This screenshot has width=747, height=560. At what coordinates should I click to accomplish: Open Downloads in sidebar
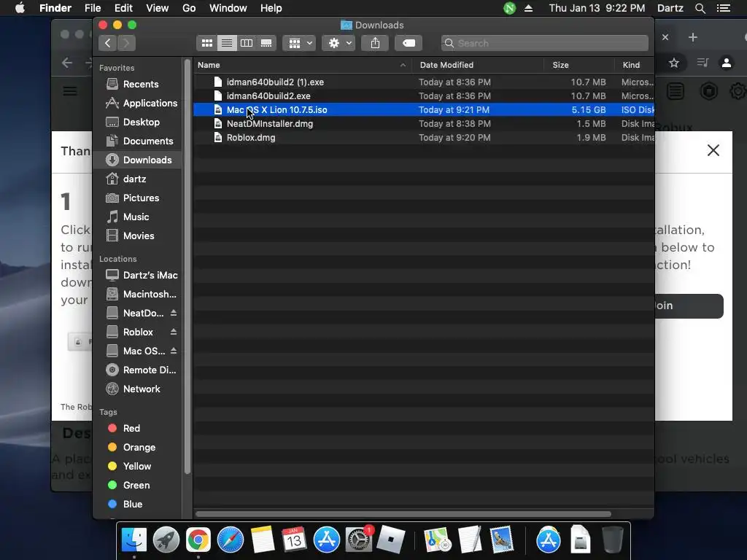point(137,160)
